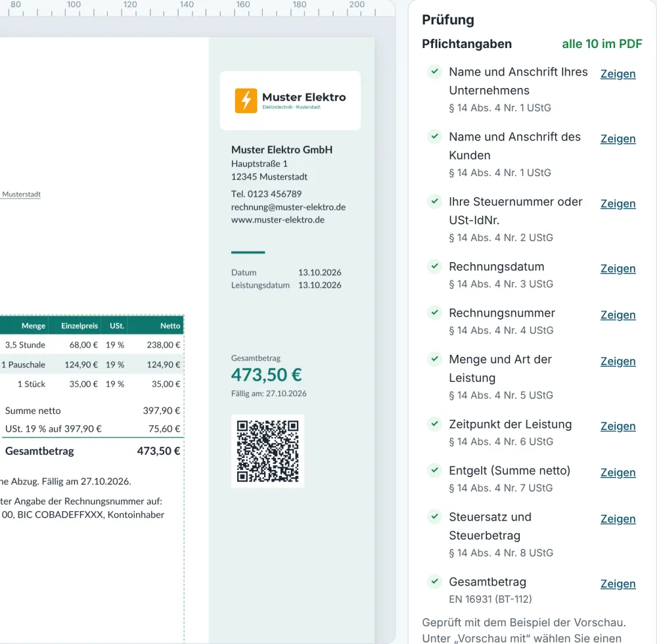Click the large '473,50 €' total amount
657x644 pixels.
[x=267, y=375]
